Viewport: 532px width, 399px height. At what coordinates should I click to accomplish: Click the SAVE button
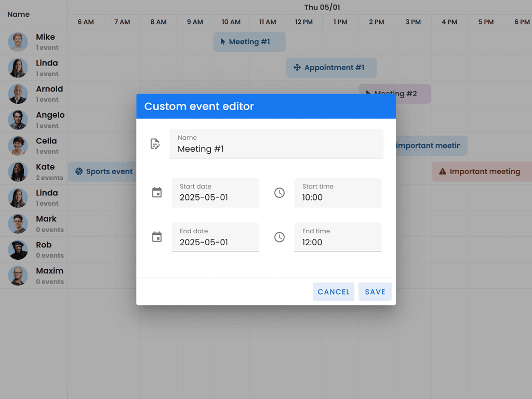[x=375, y=291]
